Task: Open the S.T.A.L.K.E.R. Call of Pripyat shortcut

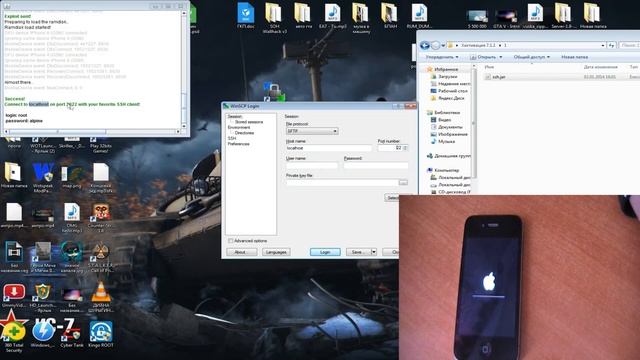Action: 100,257
